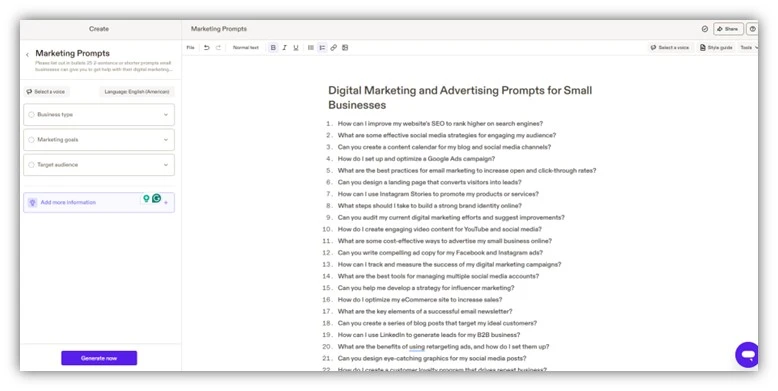778x391 pixels.
Task: Click the check-circle status icon beside Share
Action: 705,29
